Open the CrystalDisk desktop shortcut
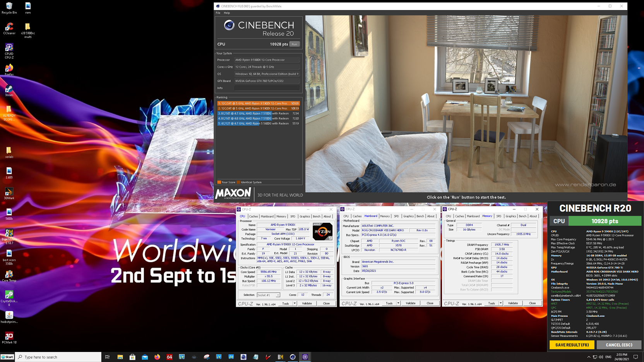Screen dimensions: 644x362 (x=9, y=299)
